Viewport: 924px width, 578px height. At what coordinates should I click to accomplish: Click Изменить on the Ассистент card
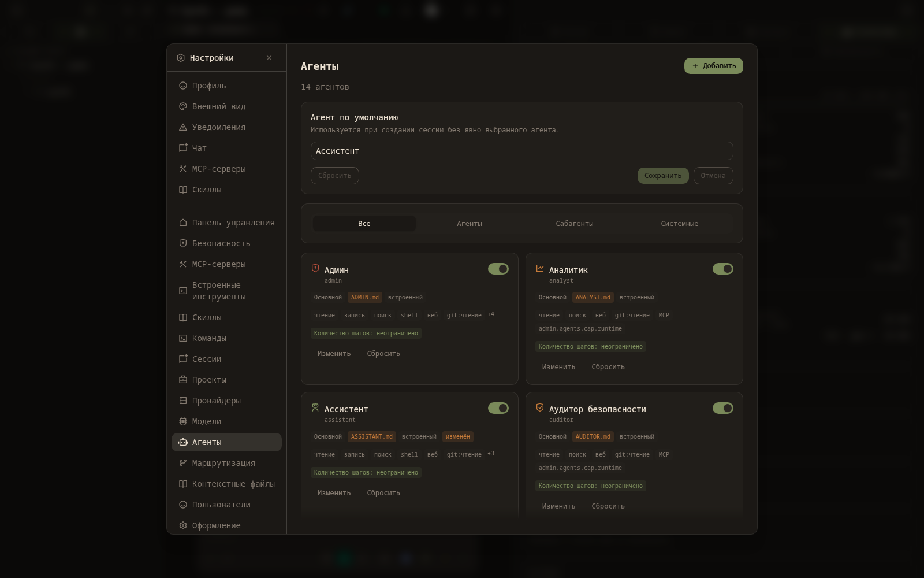[x=334, y=493]
